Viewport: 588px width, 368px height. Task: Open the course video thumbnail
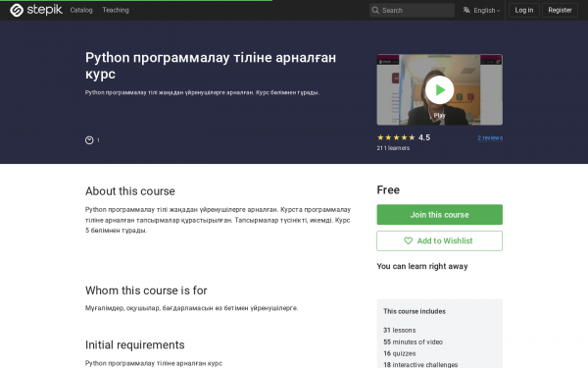pyautogui.click(x=439, y=89)
